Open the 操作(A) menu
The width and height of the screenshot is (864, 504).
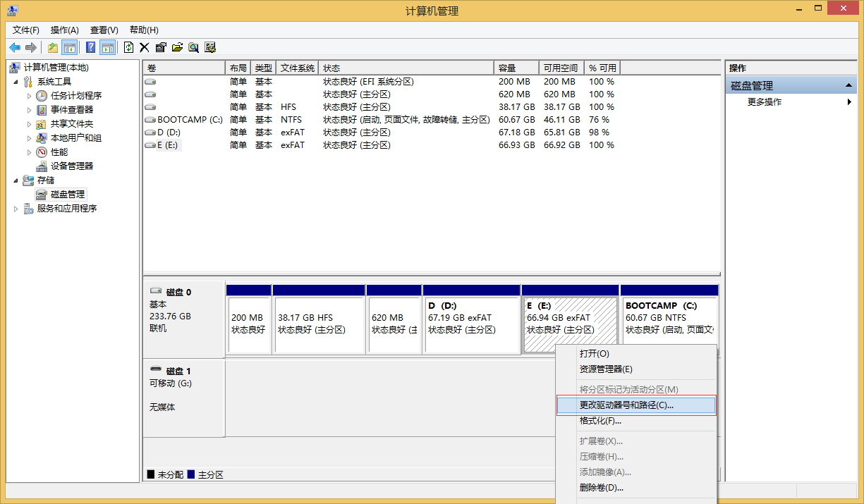[x=64, y=30]
